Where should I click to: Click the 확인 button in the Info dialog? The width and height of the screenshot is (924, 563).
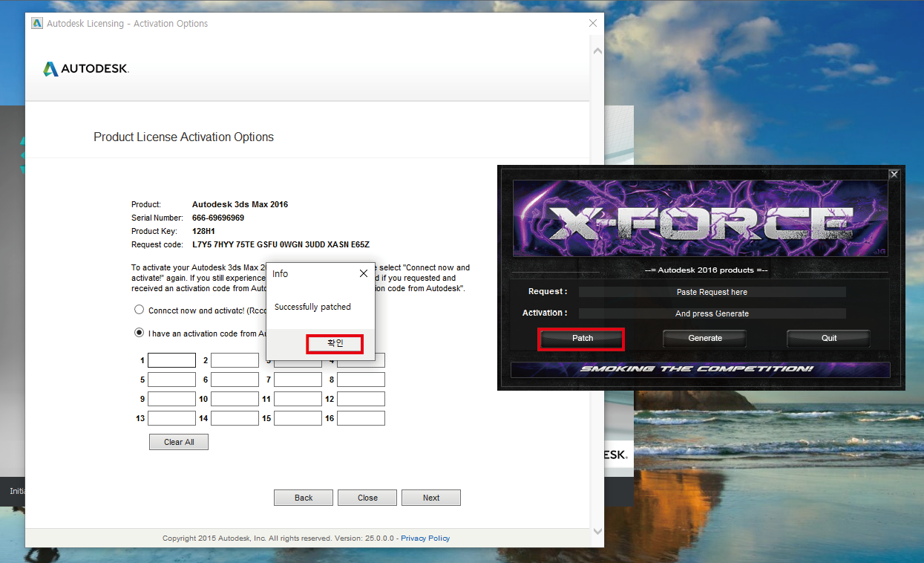(335, 344)
